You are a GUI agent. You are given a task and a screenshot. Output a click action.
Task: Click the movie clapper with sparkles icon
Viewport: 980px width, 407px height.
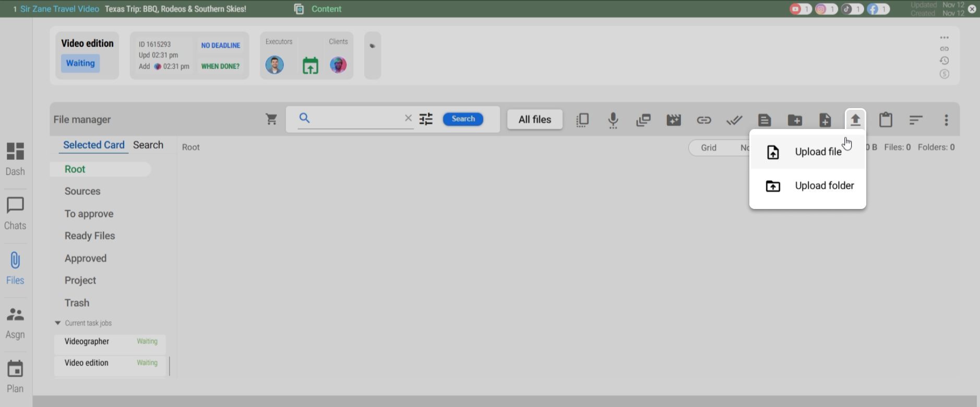point(674,120)
